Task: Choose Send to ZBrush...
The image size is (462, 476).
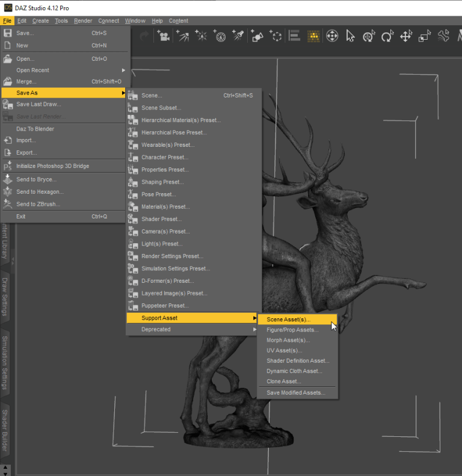Action: click(x=63, y=204)
